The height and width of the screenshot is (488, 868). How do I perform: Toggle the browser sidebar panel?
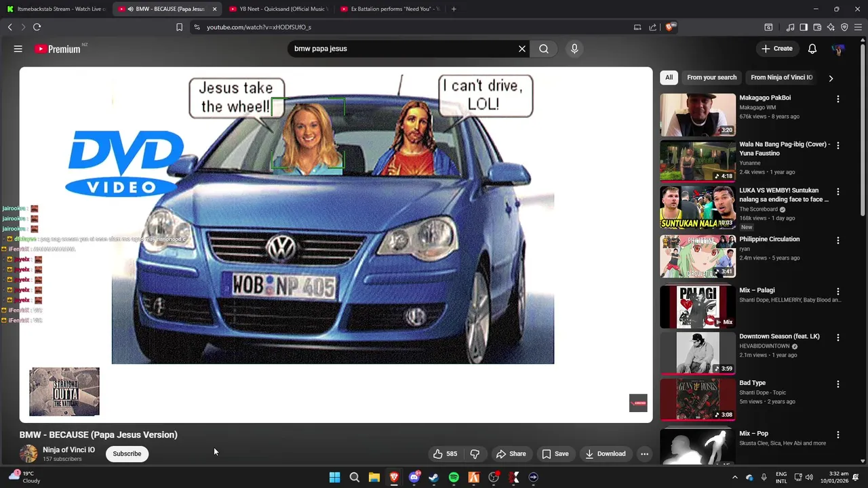click(804, 27)
